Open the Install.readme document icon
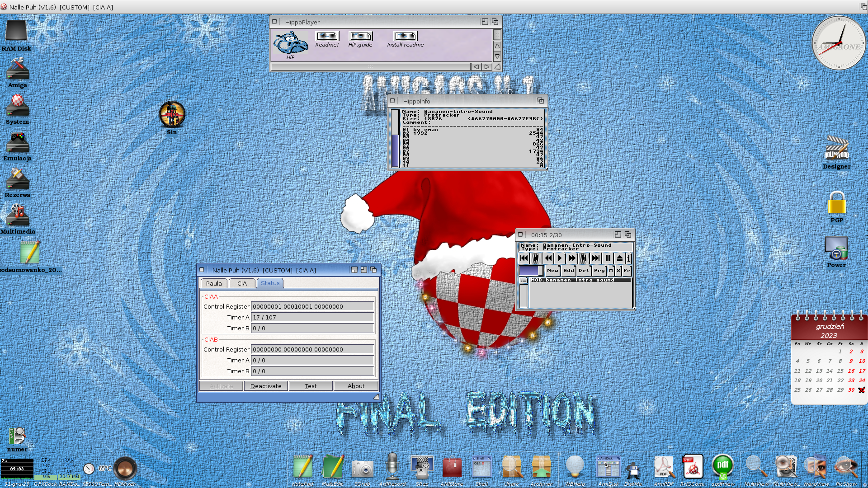868x488 pixels. [x=406, y=40]
